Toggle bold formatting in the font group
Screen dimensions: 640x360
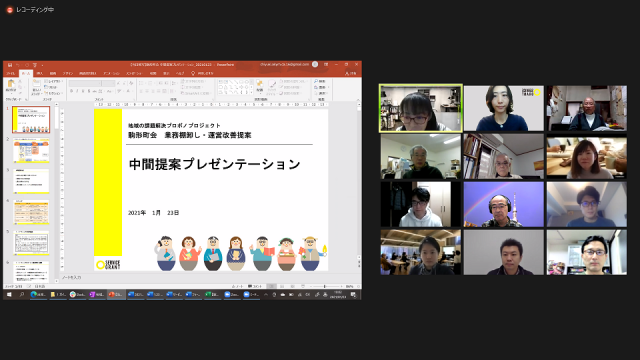[71, 91]
